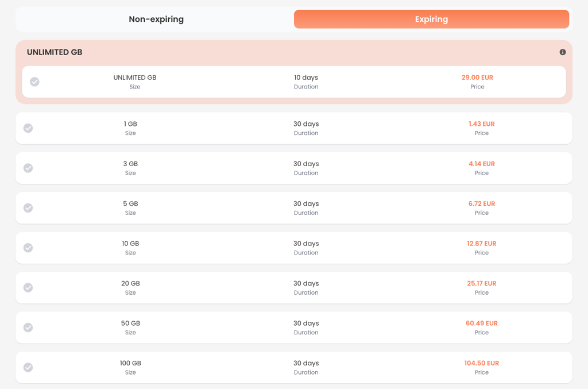This screenshot has width=588, height=389.
Task: Open the UNLIMITED GB info icon
Action: click(x=563, y=52)
